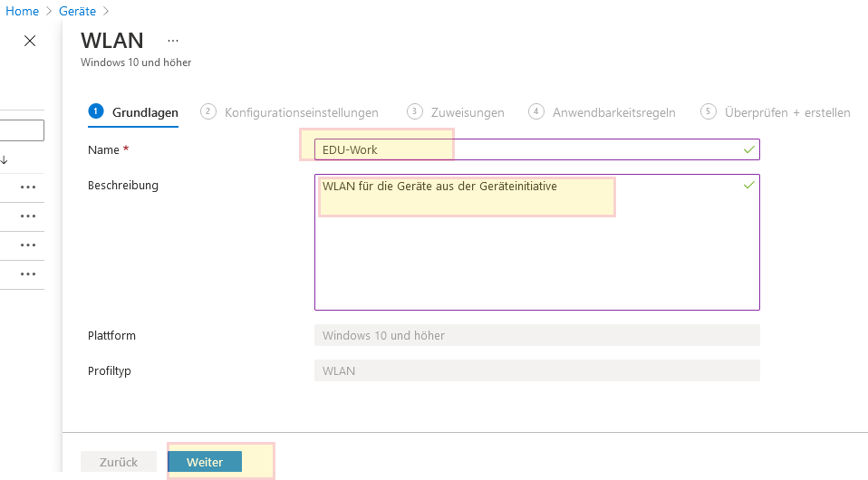Viewport: 868px width, 480px height.
Task: Open the second row's ellipsis menu in the left list
Action: pyautogui.click(x=28, y=216)
